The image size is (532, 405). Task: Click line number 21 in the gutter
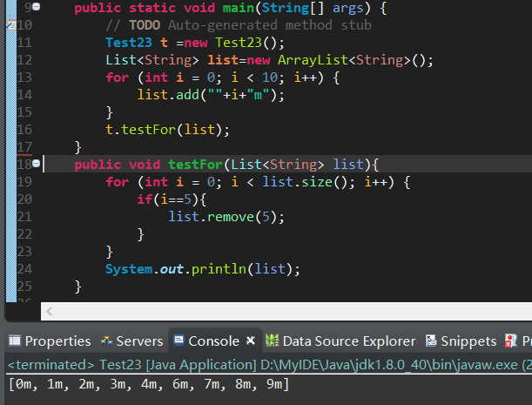pos(24,217)
